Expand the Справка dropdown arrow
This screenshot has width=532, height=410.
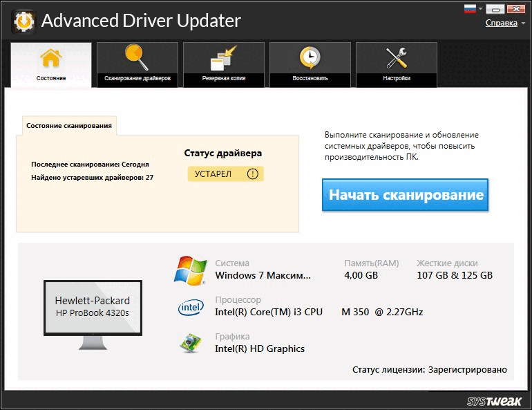pos(523,24)
